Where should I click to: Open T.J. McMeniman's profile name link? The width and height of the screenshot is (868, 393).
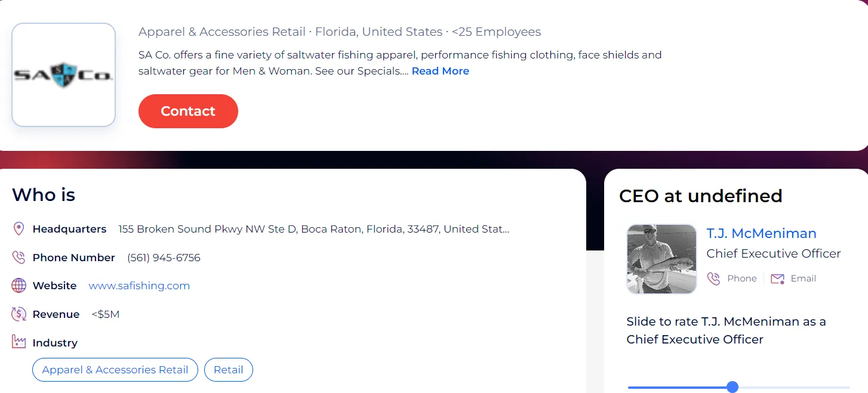[x=761, y=233]
